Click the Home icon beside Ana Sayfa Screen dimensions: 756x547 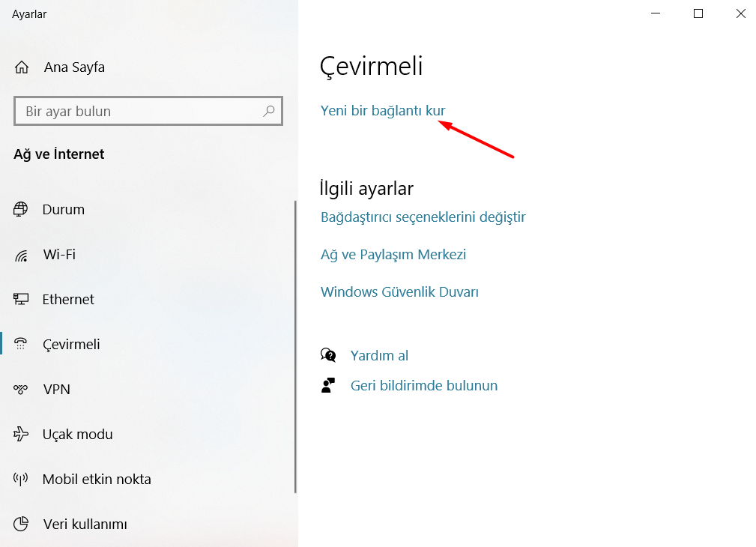click(x=22, y=67)
